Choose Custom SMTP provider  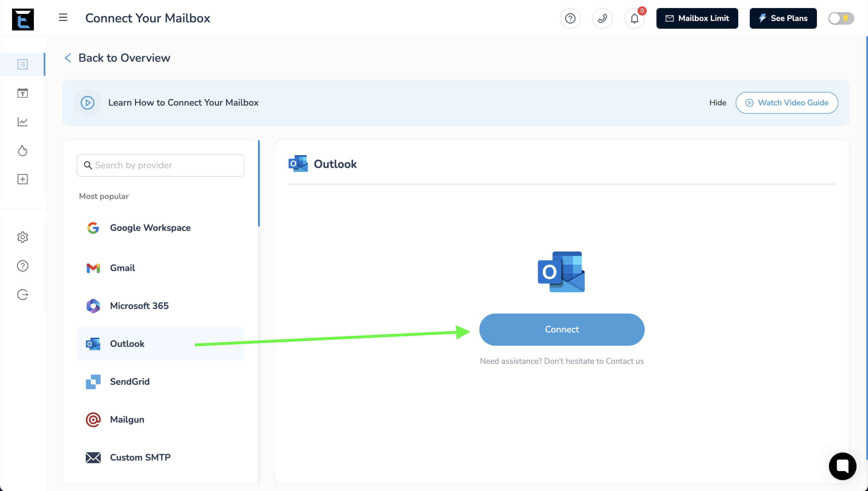(x=140, y=458)
